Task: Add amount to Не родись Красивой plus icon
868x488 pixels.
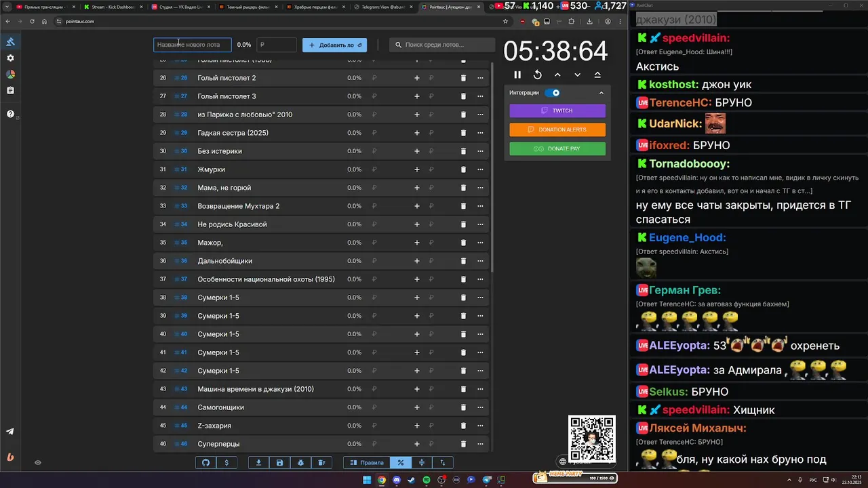Action: point(417,224)
